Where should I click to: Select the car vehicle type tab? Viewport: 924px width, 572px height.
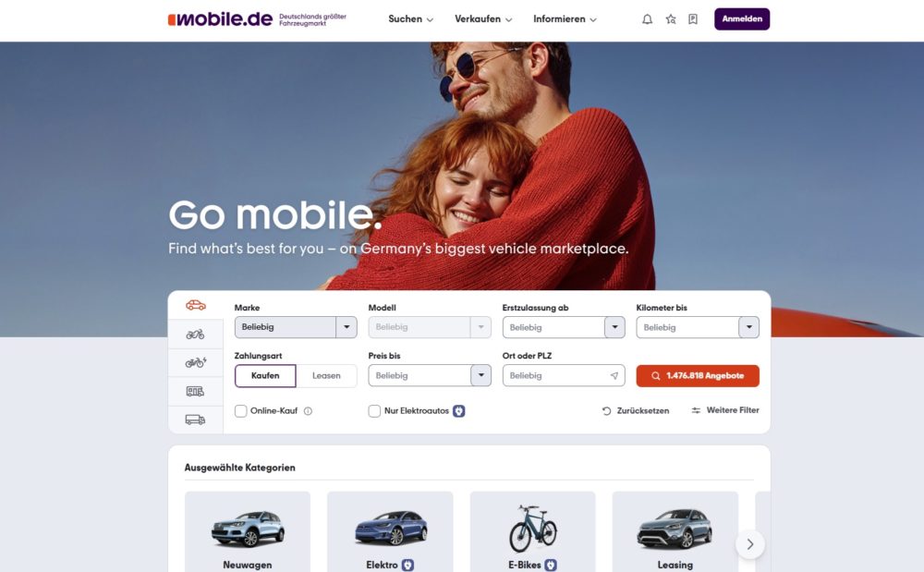coord(196,305)
